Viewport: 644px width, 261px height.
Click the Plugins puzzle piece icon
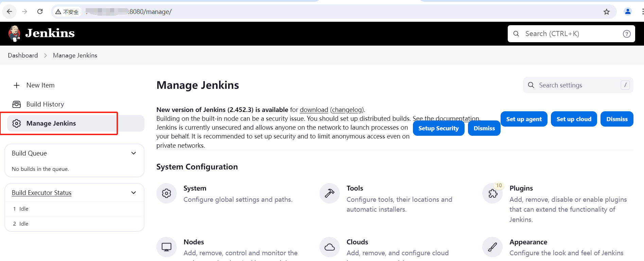[492, 194]
